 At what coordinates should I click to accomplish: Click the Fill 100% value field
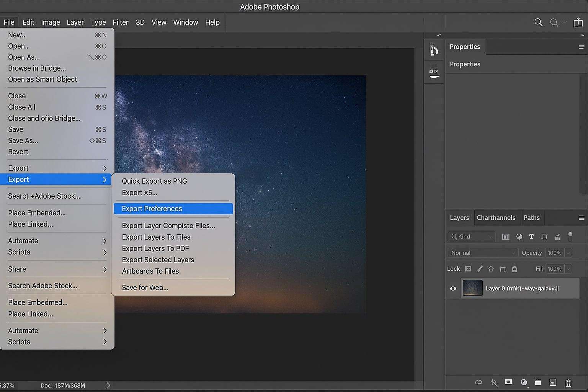coord(554,269)
